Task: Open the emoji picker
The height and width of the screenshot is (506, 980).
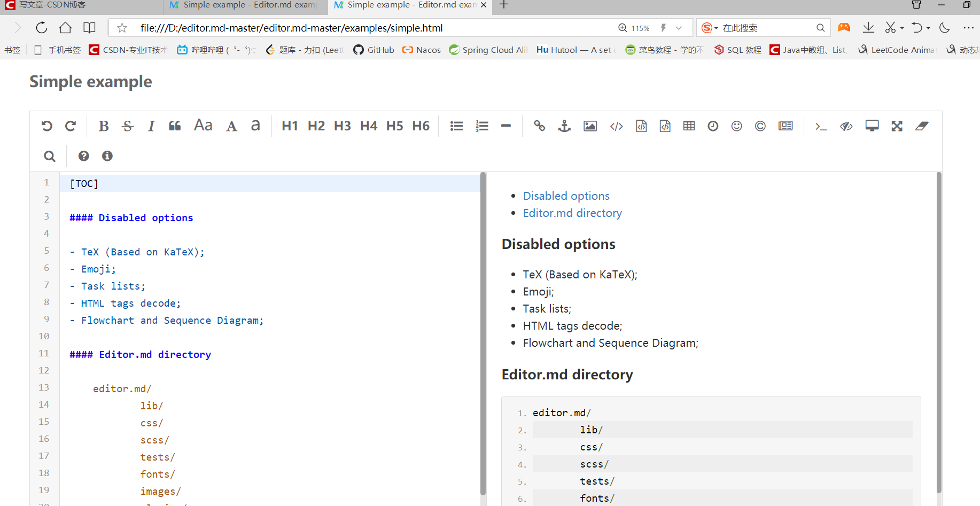Action: [x=737, y=126]
